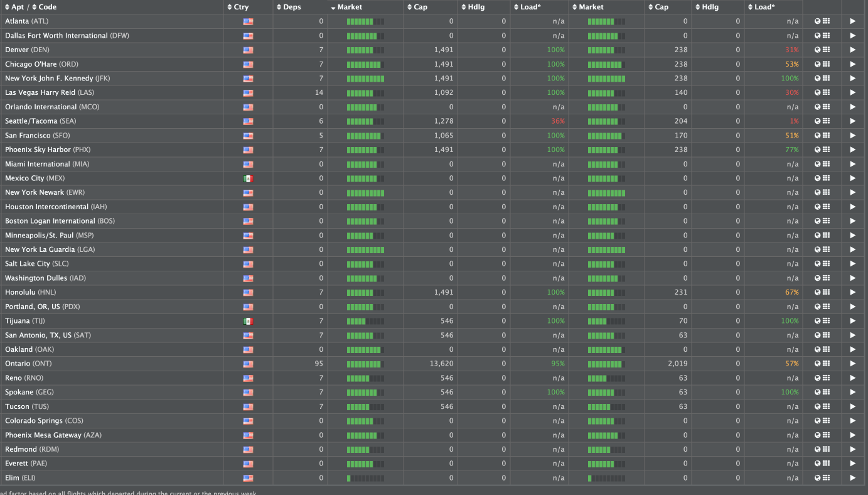Click the Mexico flag beside Mexico City

click(248, 178)
